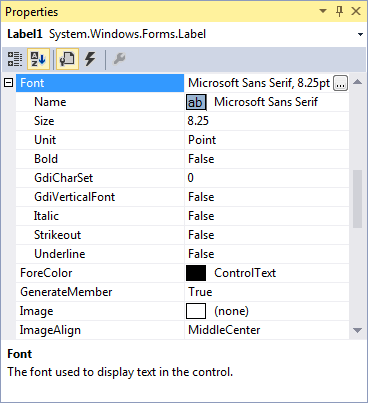Image resolution: width=368 pixels, height=403 pixels.
Task: Select the Bold property label
Action: [x=46, y=159]
